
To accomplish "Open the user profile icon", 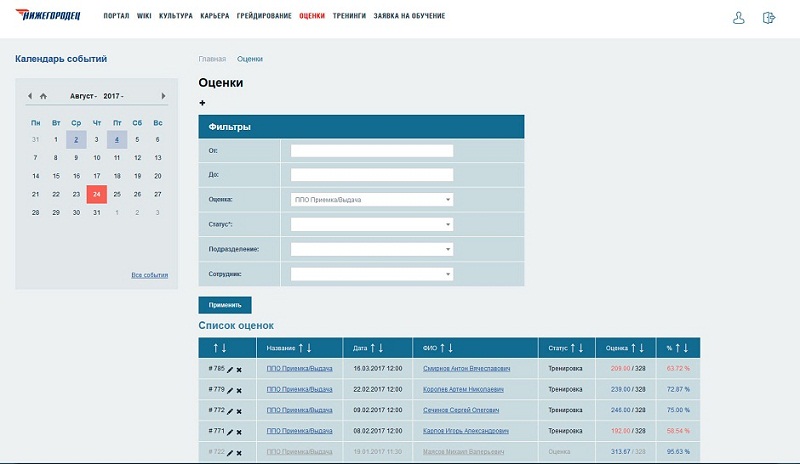I will coord(739,17).
